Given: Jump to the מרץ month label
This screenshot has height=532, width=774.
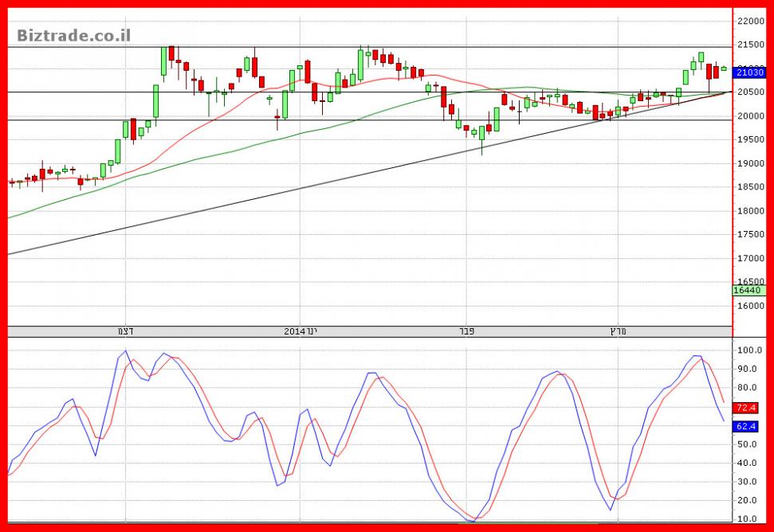Looking at the screenshot, I should [616, 331].
